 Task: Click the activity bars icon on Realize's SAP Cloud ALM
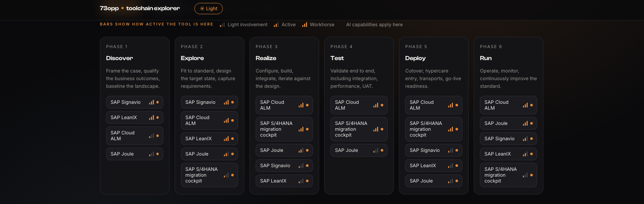301,105
